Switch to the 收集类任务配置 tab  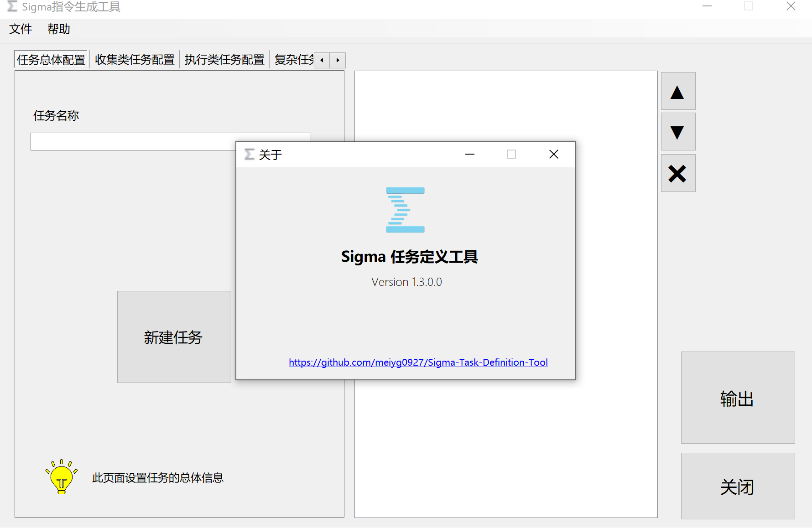tap(135, 60)
